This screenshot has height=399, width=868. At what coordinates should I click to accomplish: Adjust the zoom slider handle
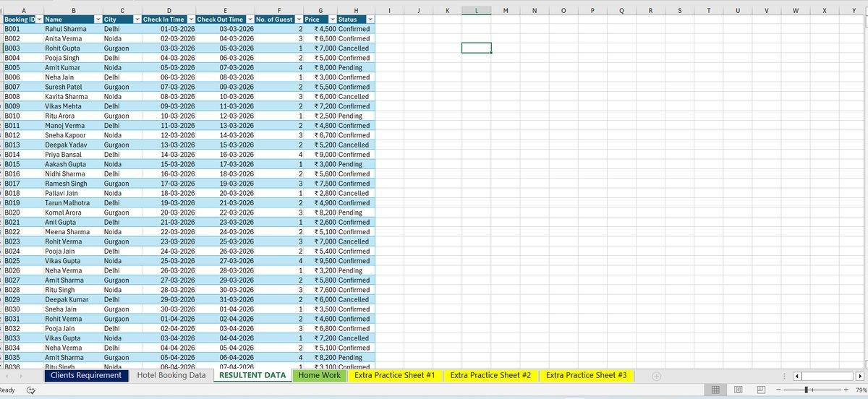807,390
